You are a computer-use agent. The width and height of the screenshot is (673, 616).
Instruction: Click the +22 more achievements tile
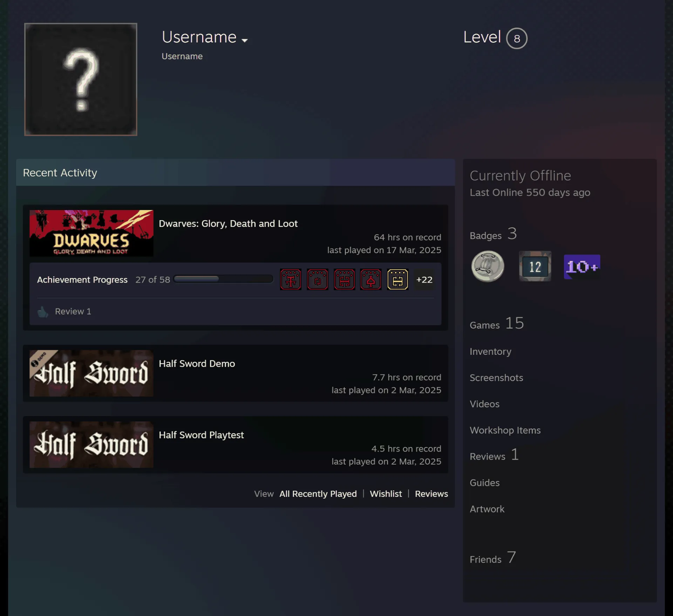click(424, 279)
